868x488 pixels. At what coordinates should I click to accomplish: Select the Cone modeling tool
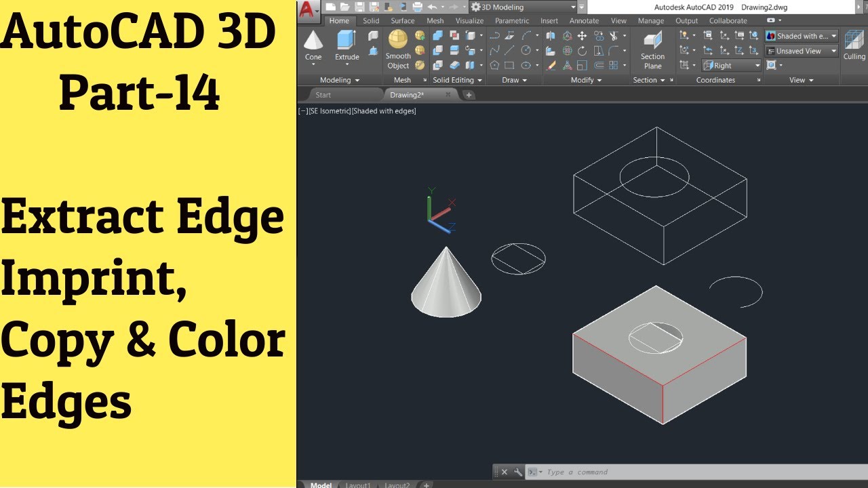313,47
